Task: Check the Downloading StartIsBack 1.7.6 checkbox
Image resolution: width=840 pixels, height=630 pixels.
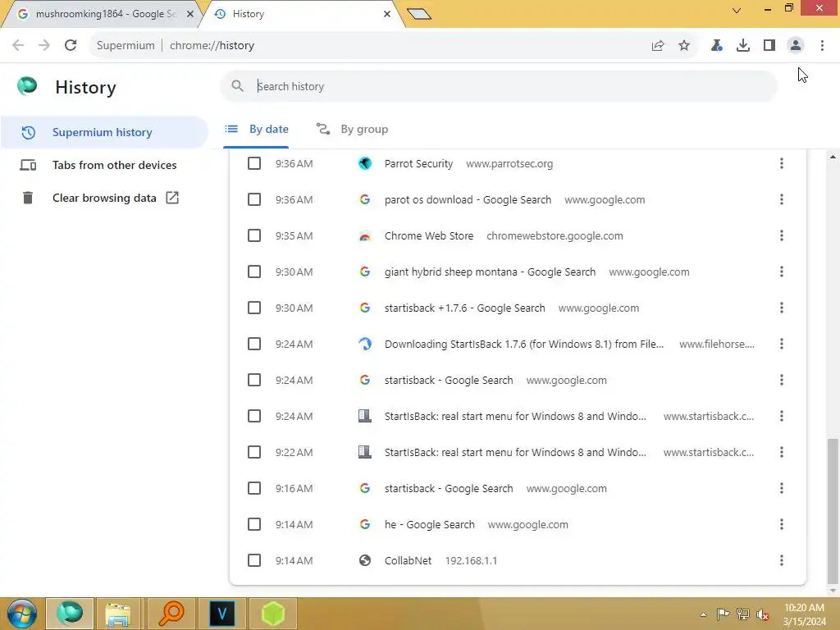Action: click(254, 344)
